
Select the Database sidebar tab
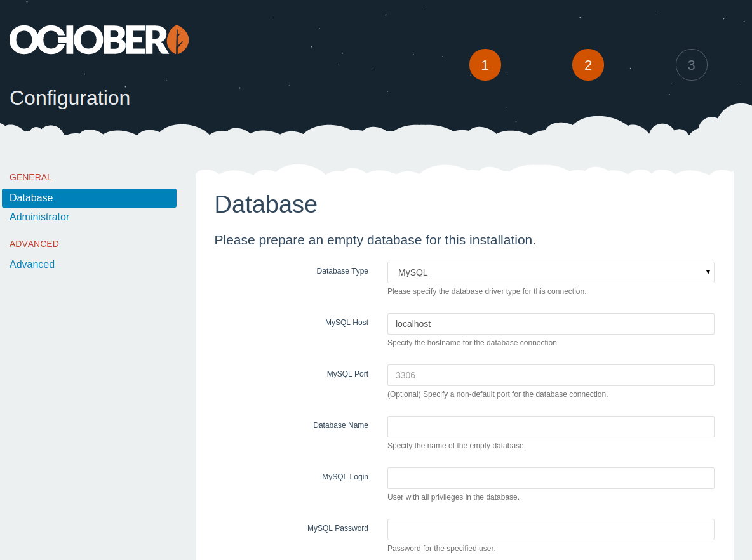[89, 198]
